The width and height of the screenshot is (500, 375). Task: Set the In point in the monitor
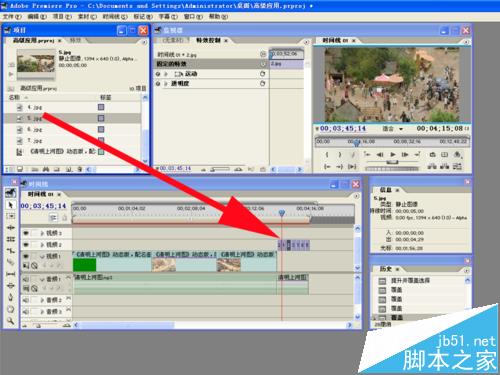tap(327, 154)
